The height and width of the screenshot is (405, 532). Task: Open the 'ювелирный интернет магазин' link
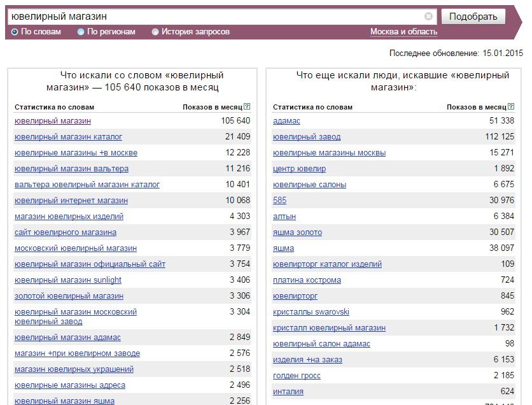[71, 201]
